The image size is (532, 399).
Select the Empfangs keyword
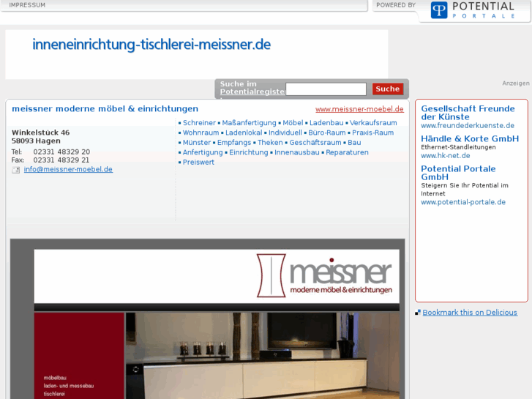coord(234,142)
